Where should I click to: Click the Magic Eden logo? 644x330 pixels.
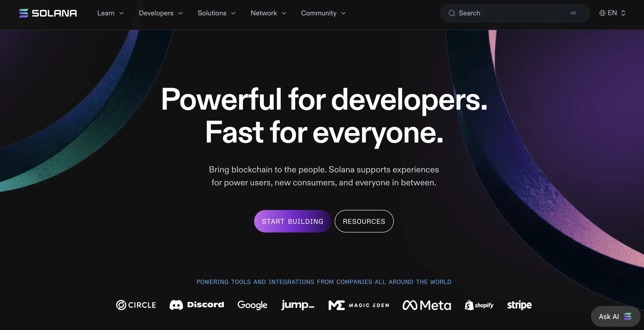click(358, 305)
